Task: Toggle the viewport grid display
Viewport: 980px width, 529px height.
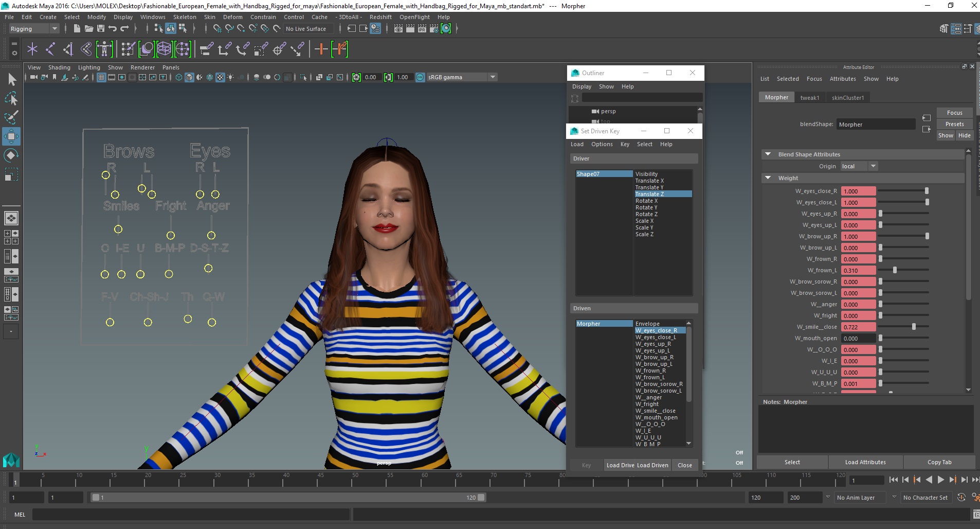Action: pyautogui.click(x=101, y=77)
